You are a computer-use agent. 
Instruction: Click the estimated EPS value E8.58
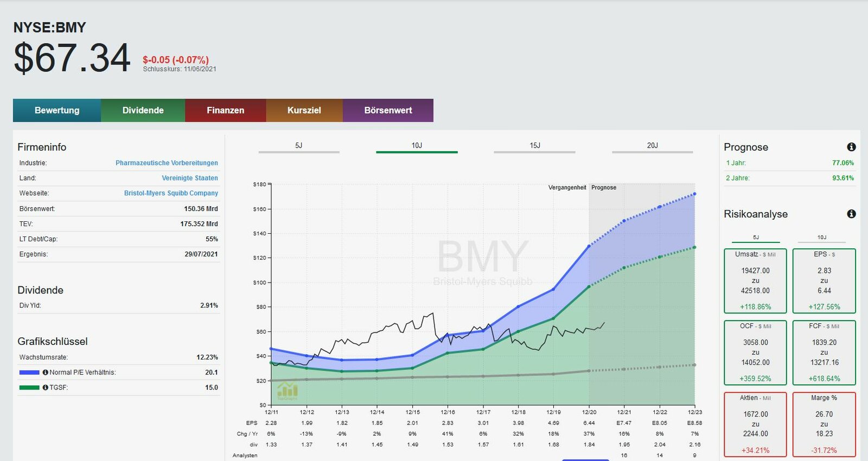[694, 423]
